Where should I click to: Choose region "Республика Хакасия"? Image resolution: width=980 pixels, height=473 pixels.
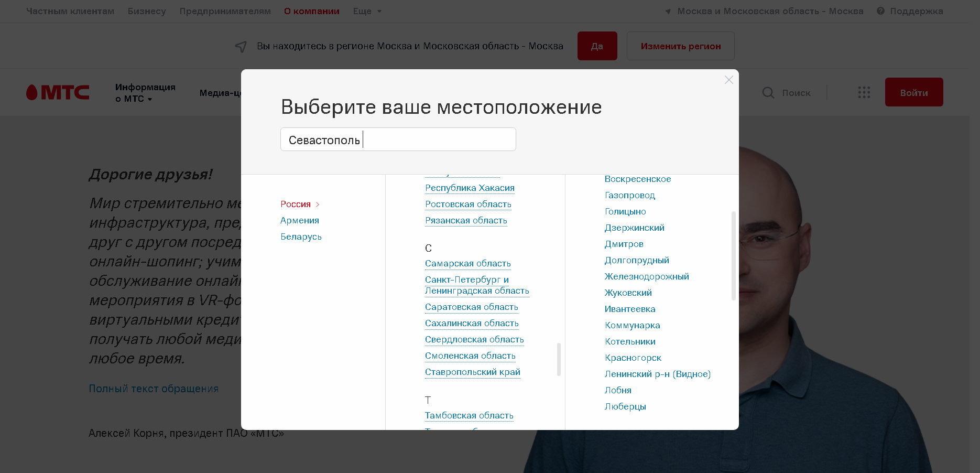click(470, 188)
